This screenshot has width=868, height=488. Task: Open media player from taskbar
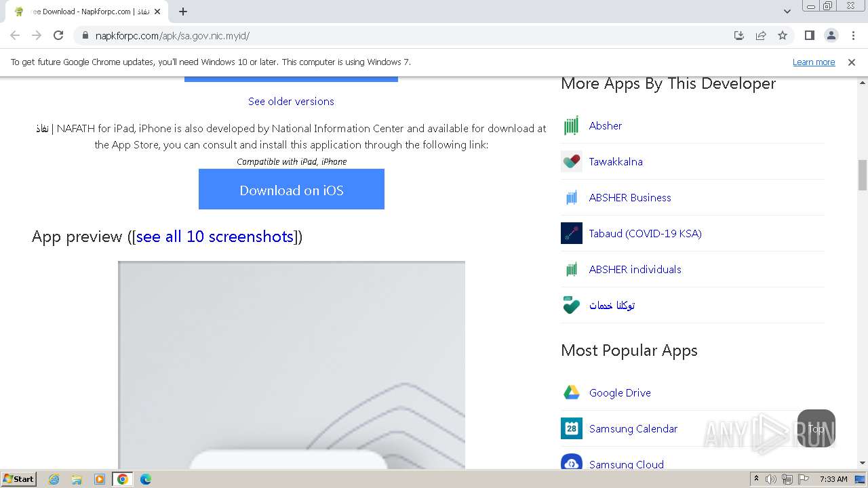tap(100, 479)
